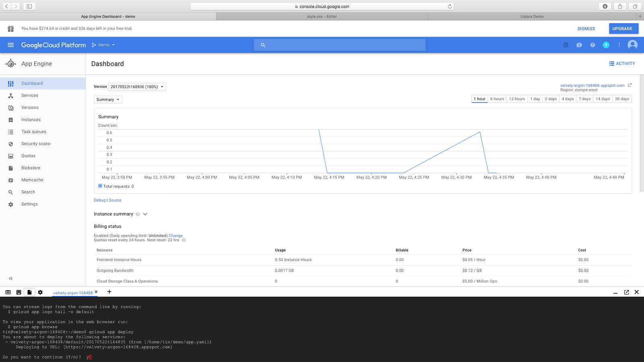
Task: Open the velvety-argon-168408.appspot.com link
Action: point(592,86)
